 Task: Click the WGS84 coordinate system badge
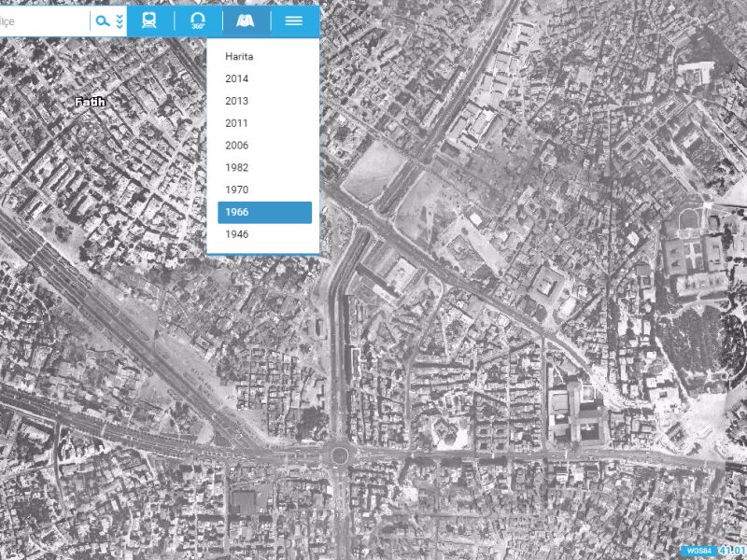click(698, 551)
